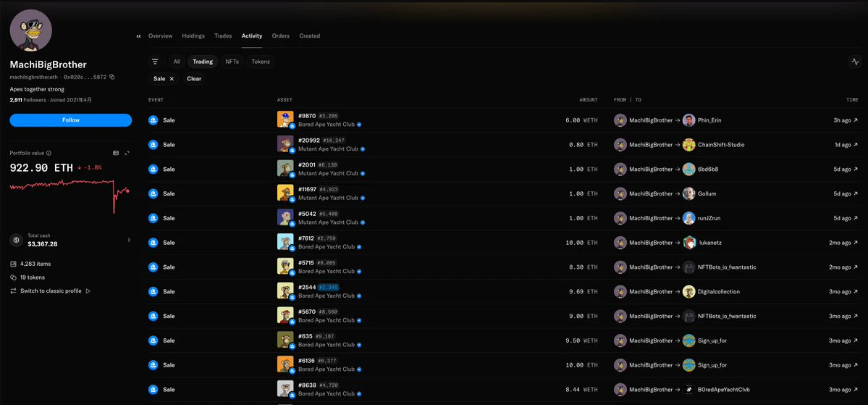Open the 1d ago transaction link
The image size is (868, 405).
pyautogui.click(x=846, y=145)
